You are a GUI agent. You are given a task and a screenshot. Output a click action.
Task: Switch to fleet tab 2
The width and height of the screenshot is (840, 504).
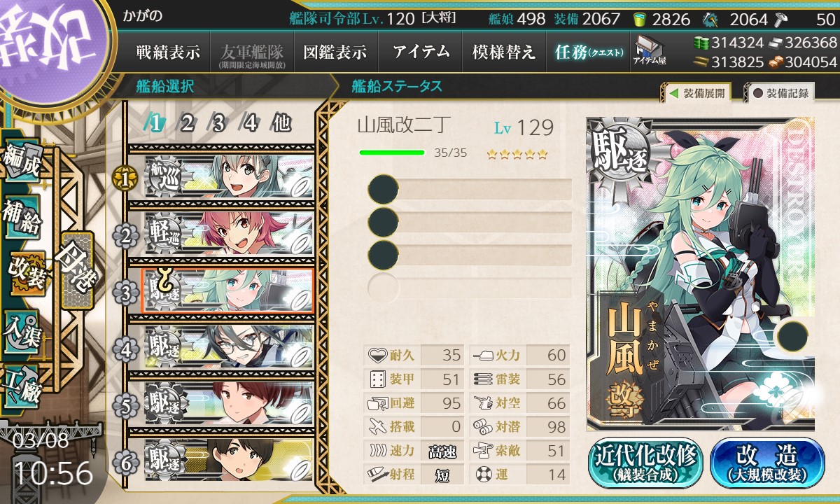click(187, 123)
